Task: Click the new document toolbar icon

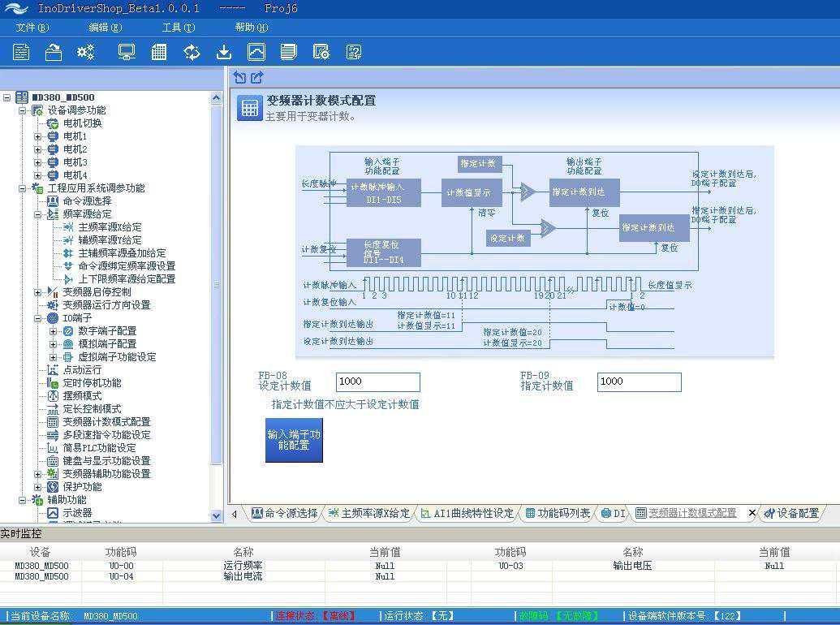Action: coord(21,52)
